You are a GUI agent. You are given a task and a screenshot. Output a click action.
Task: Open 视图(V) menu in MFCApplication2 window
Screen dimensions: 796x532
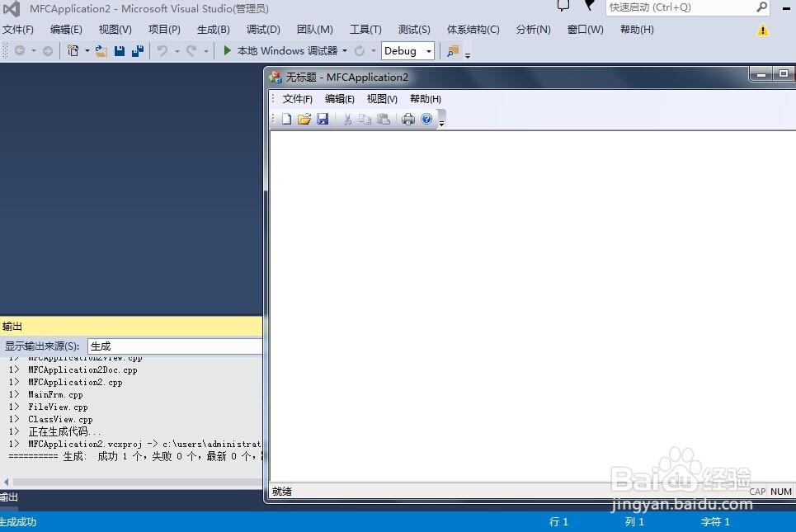coord(382,99)
